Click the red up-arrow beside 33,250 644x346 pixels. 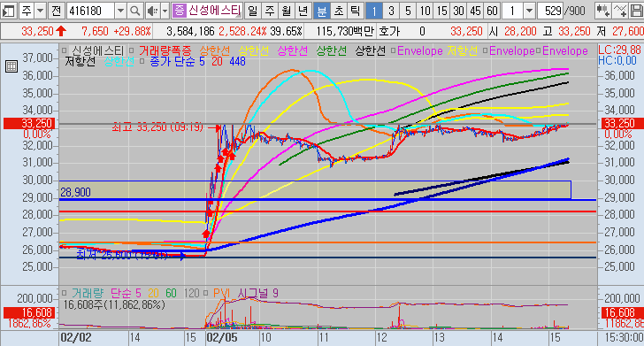click(61, 31)
